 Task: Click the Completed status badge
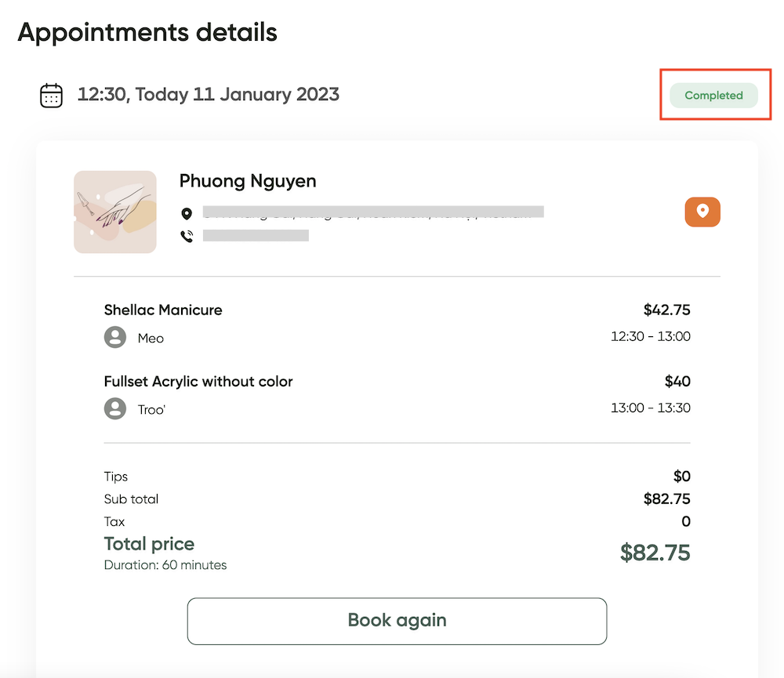(x=713, y=95)
